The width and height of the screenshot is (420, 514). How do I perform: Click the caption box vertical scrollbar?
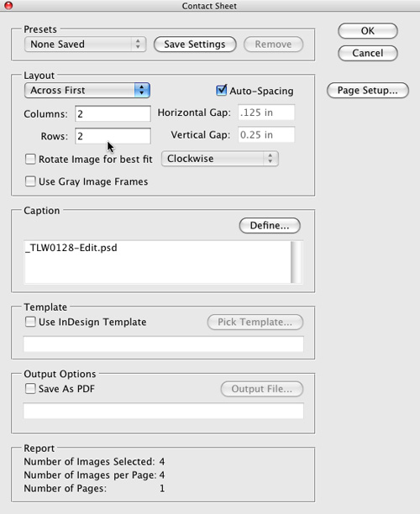coord(297,262)
